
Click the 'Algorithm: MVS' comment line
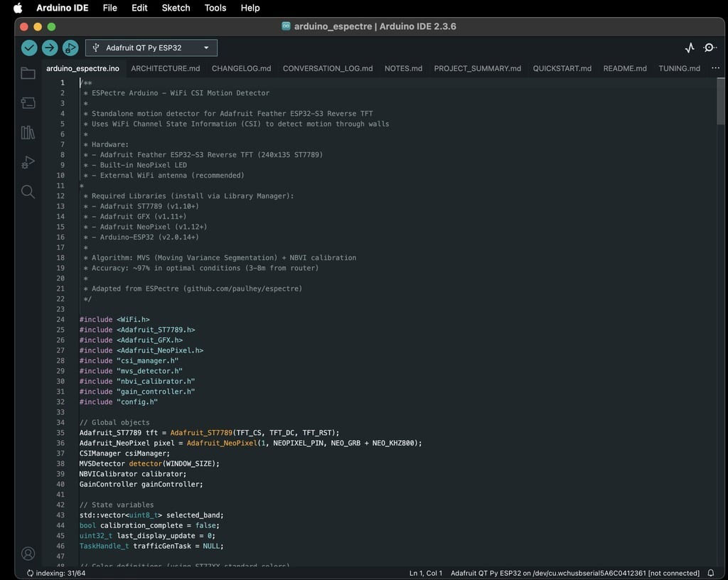tap(220, 257)
